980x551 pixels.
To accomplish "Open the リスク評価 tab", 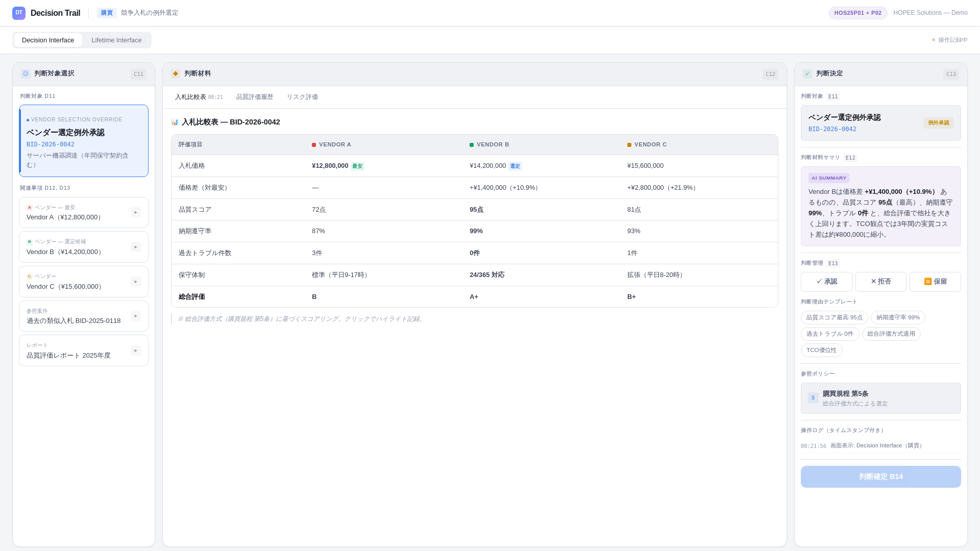I will (x=302, y=97).
